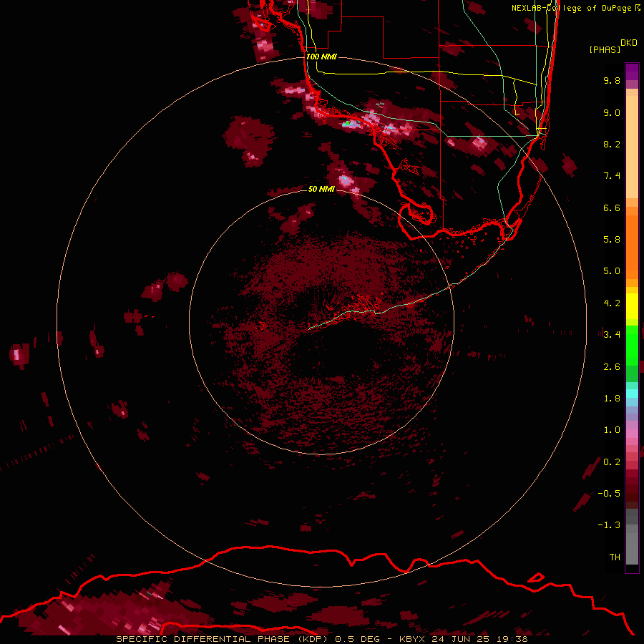Screen dimensions: 644x644
Task: Click the DKD label above the color scale
Action: click(629, 43)
